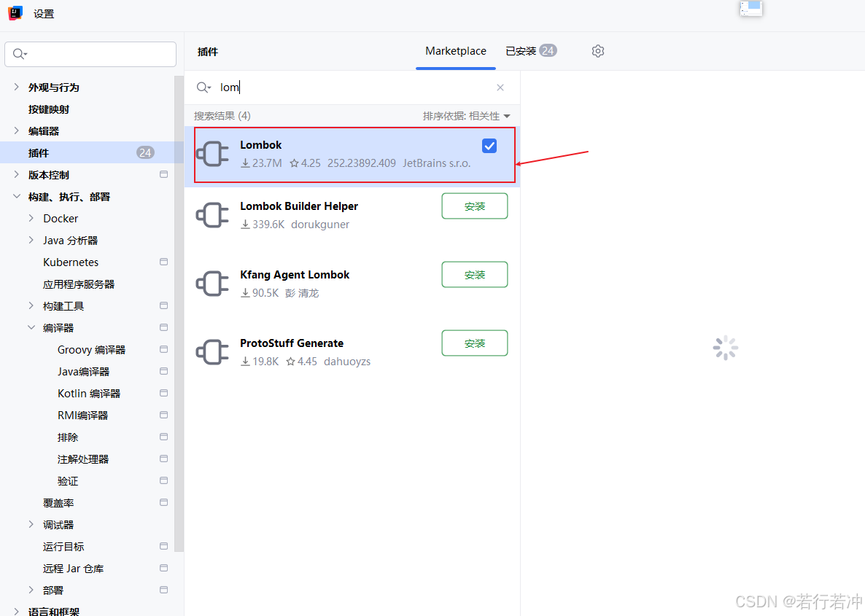Clear the plugin search text

pyautogui.click(x=500, y=87)
